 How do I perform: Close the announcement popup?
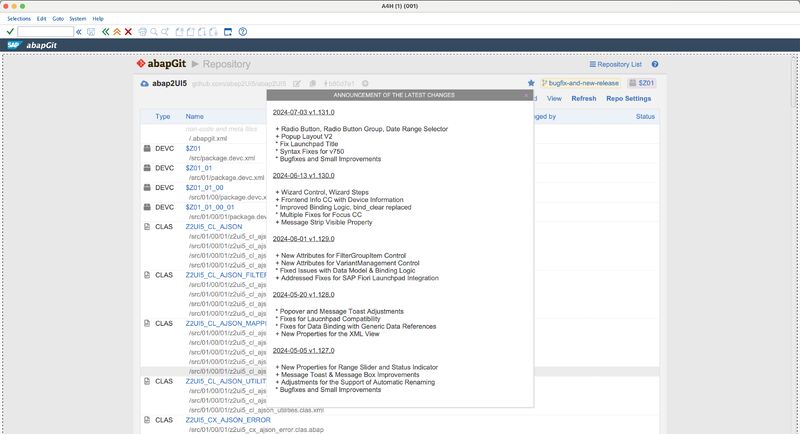pos(527,95)
